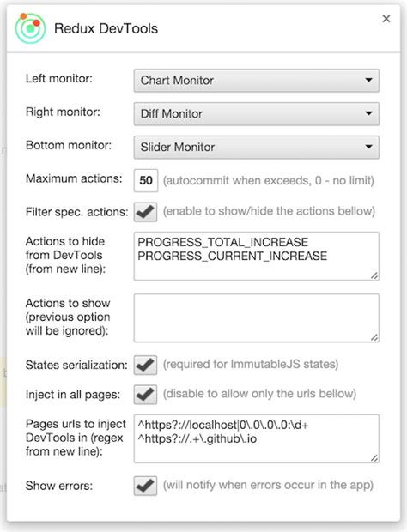This screenshot has width=407, height=532.
Task: Click the resize grip of Pages urls box
Action: point(374,458)
